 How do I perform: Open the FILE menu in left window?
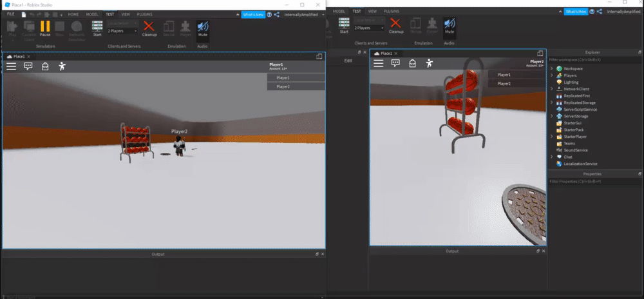click(x=11, y=14)
